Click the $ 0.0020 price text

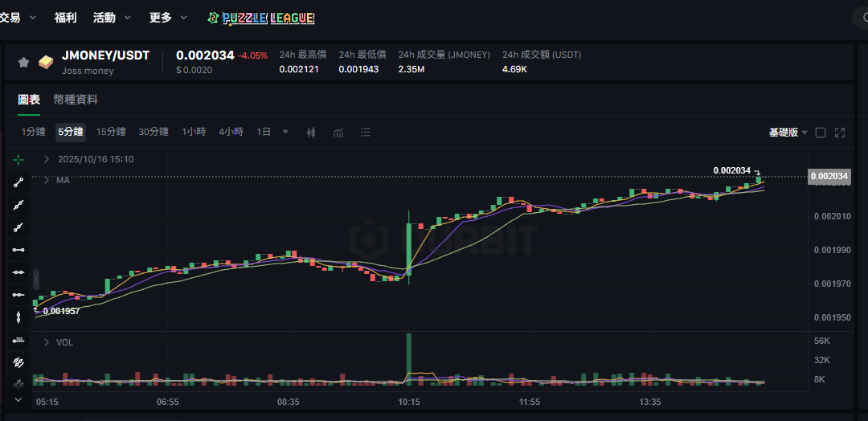tap(194, 70)
